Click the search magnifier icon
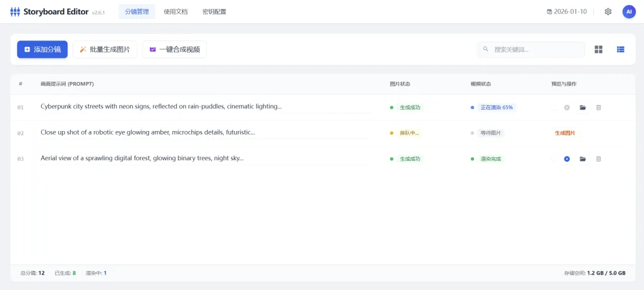 click(x=486, y=49)
